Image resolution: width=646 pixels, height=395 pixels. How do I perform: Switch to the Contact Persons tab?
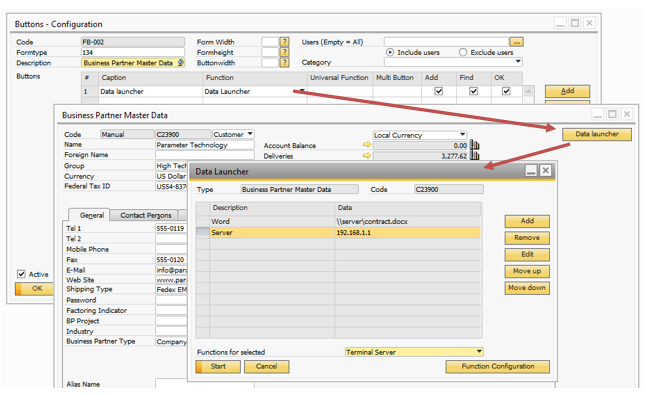[x=145, y=215]
